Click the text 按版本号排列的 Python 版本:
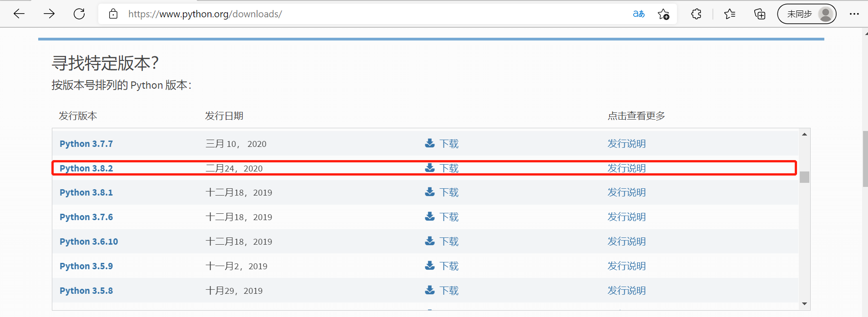The image size is (868, 317). pyautogui.click(x=121, y=85)
